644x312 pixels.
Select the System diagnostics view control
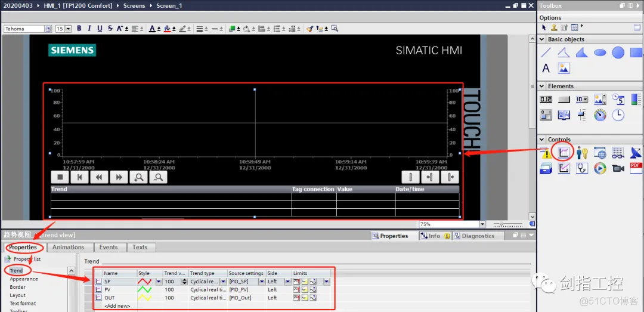(582, 168)
